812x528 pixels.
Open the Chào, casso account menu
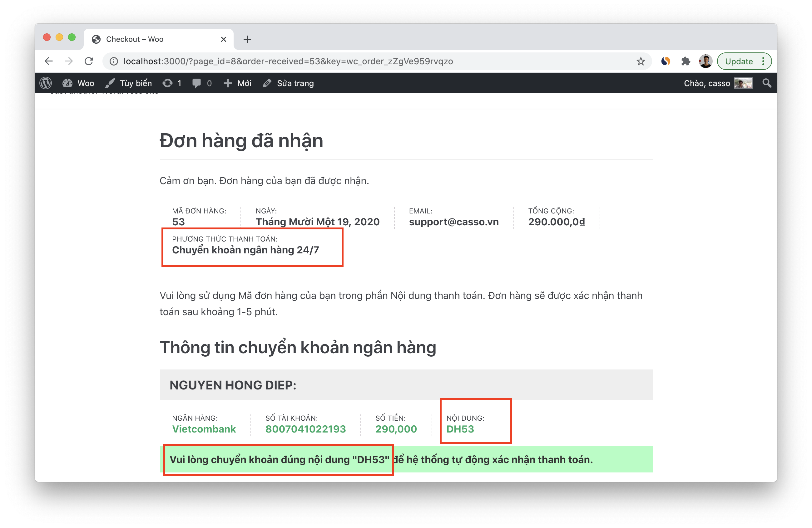(718, 83)
